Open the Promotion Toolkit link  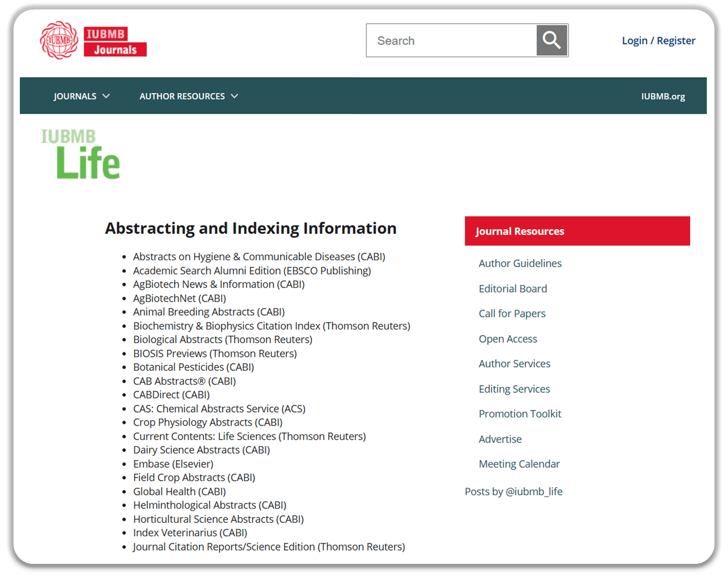[520, 414]
